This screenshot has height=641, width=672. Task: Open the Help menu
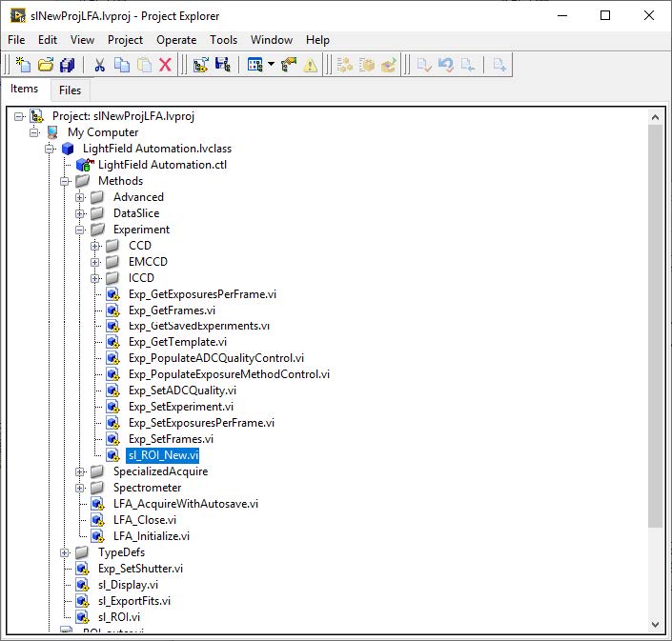317,40
